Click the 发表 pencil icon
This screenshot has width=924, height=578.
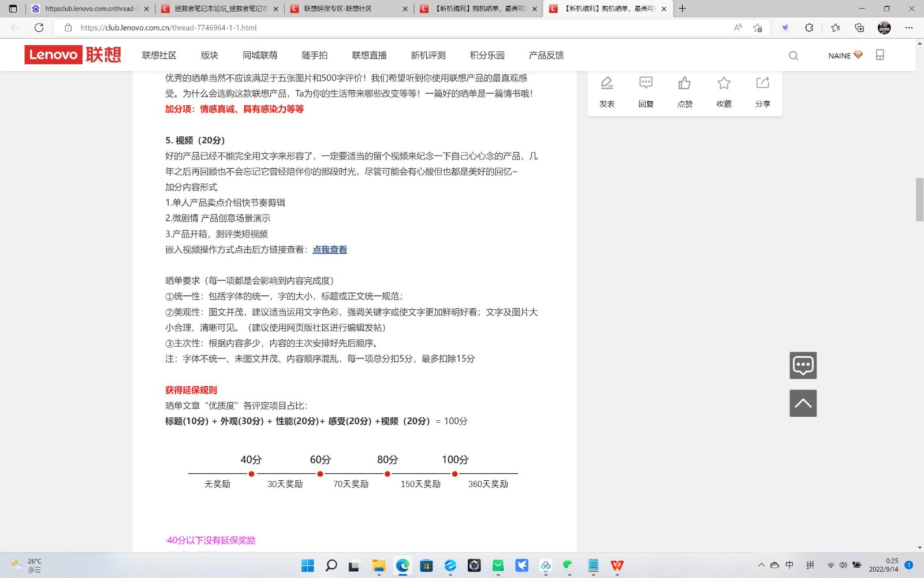pos(607,83)
